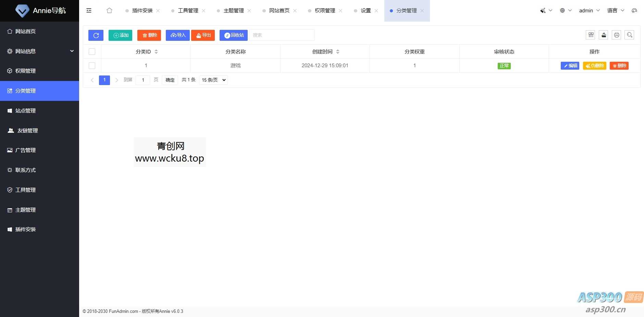
Task: Open the theme palette icon at top right
Action: tap(634, 10)
